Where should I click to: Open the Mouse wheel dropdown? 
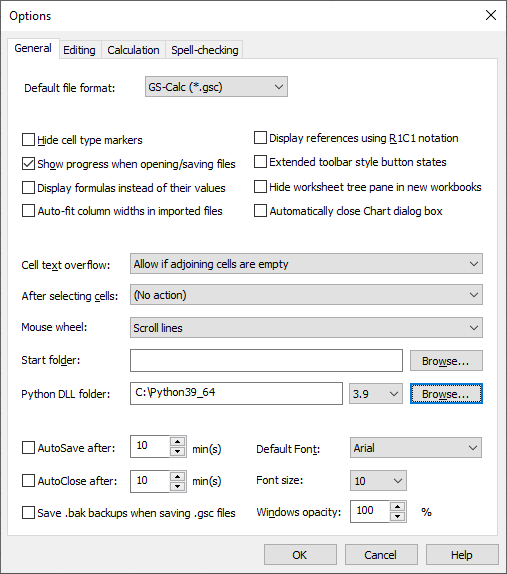(x=306, y=328)
